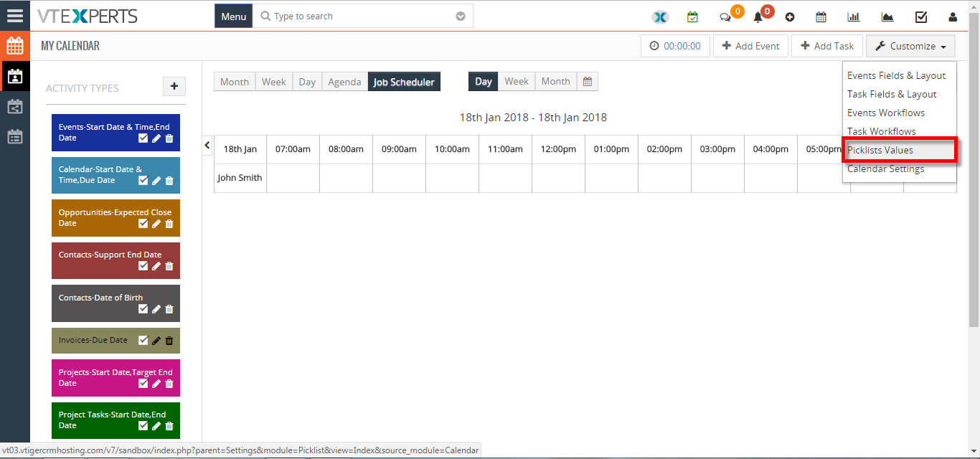This screenshot has width=980, height=459.
Task: Open the bar chart reports icon
Action: point(854,16)
